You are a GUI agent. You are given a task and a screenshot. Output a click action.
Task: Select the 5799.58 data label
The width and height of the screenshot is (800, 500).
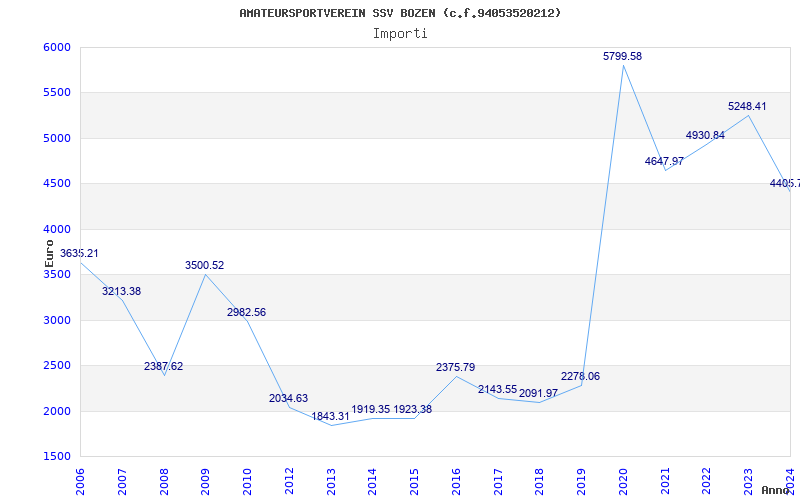[622, 56]
